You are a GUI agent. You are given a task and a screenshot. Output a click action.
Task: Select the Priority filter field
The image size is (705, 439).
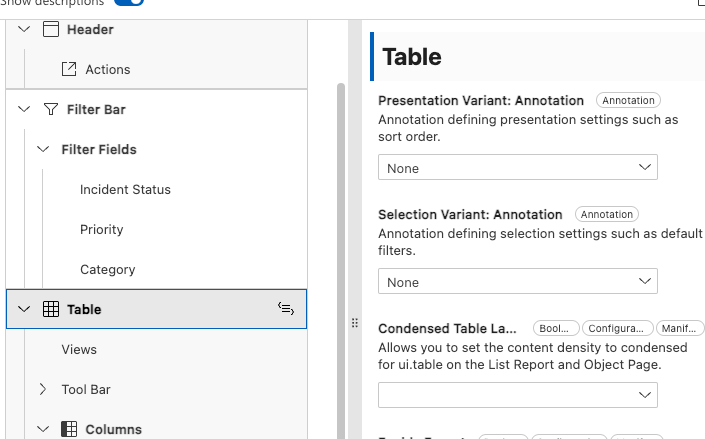coord(102,230)
